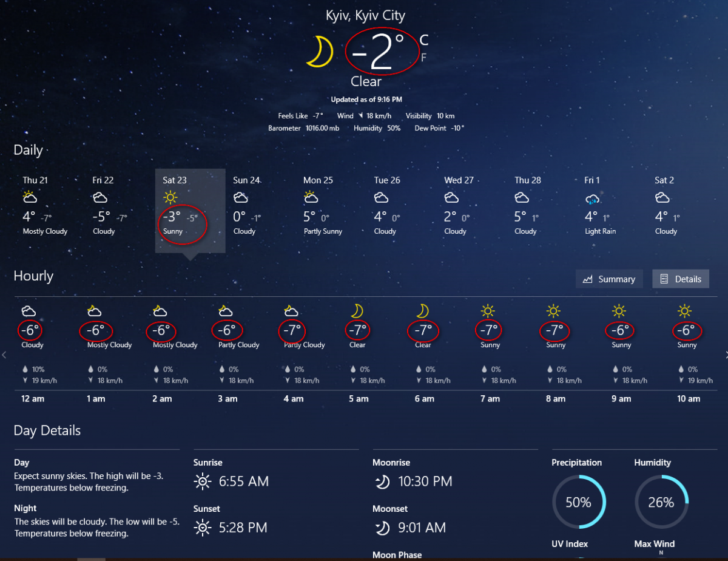Click the sunrise icon beside 6:55 AM
Screen dimensions: 728x561
tap(203, 482)
